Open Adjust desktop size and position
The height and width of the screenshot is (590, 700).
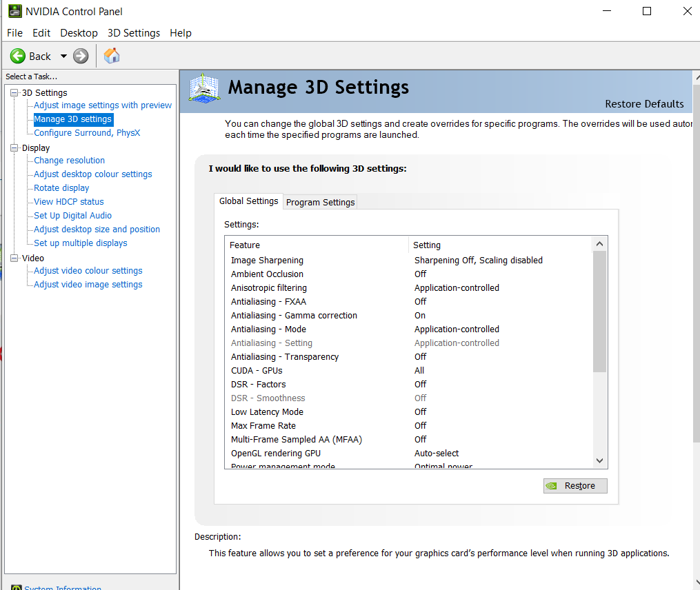pos(97,230)
